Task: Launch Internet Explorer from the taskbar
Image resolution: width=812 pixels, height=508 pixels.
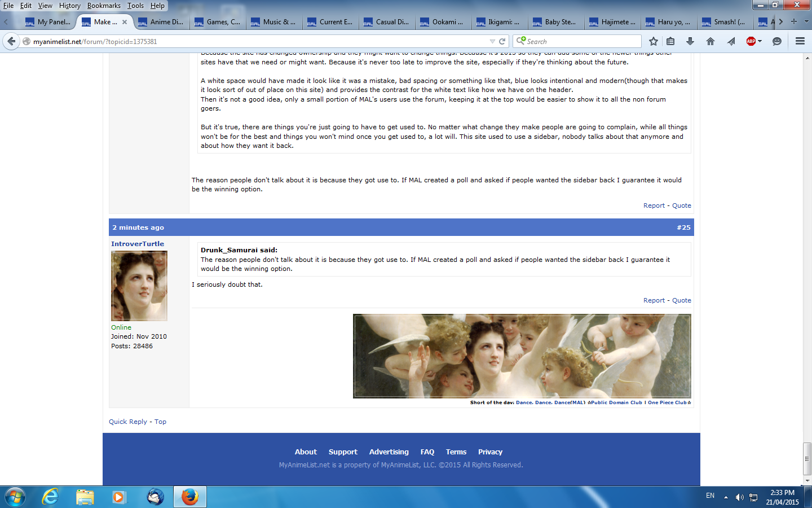Action: tap(50, 497)
